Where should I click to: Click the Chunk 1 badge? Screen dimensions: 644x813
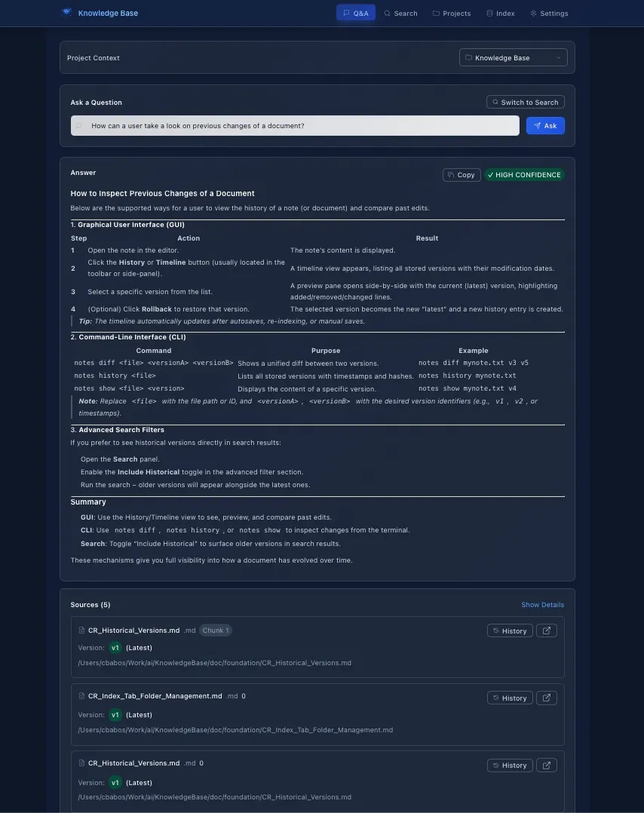[x=215, y=630]
